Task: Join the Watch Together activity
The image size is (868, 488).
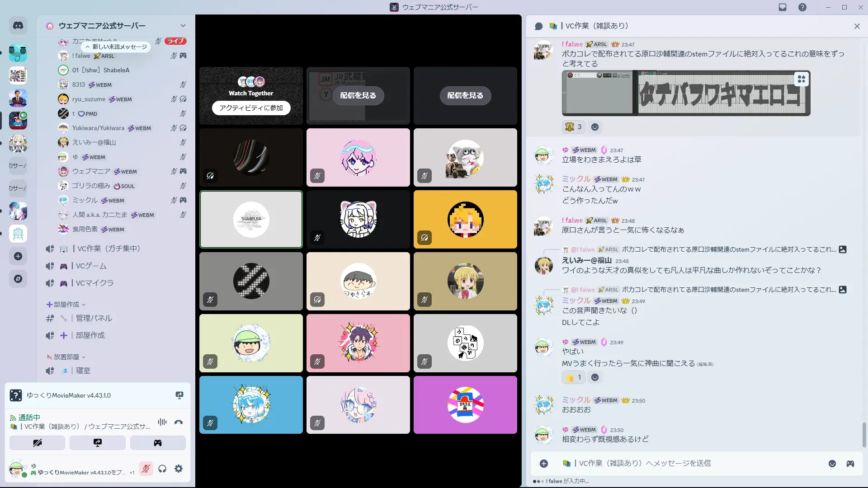Action: [251, 108]
